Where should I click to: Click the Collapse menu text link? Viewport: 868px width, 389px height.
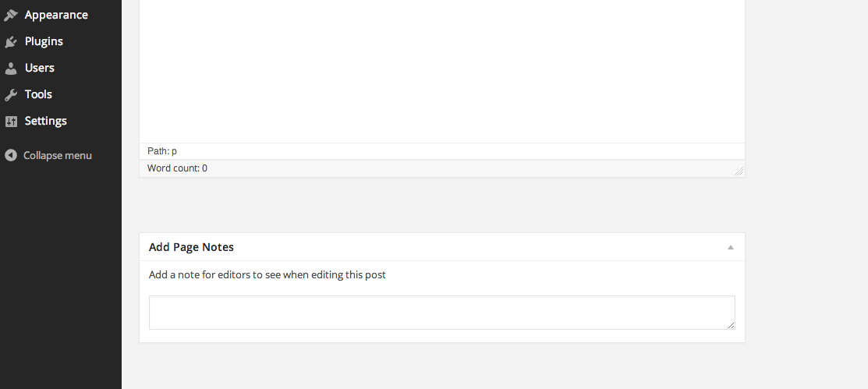[x=58, y=155]
